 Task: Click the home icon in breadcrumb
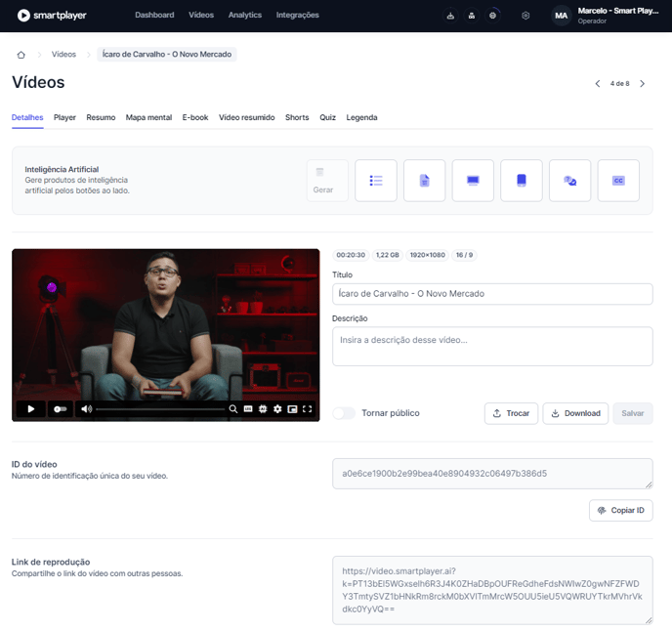point(21,55)
